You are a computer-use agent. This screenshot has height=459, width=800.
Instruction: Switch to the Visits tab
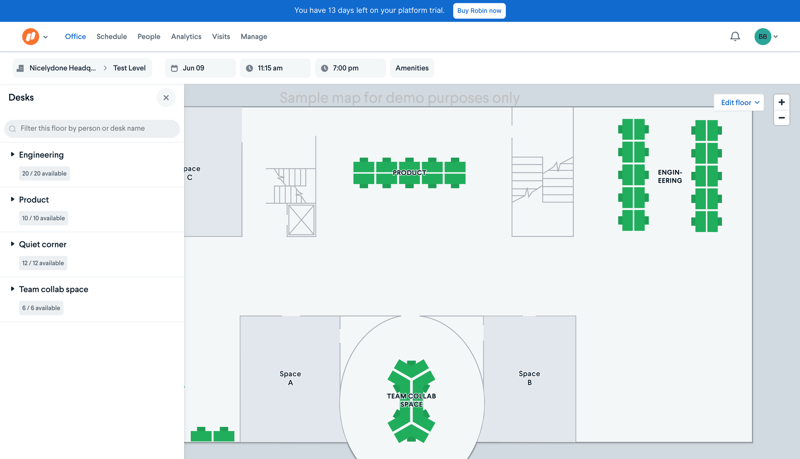point(221,37)
